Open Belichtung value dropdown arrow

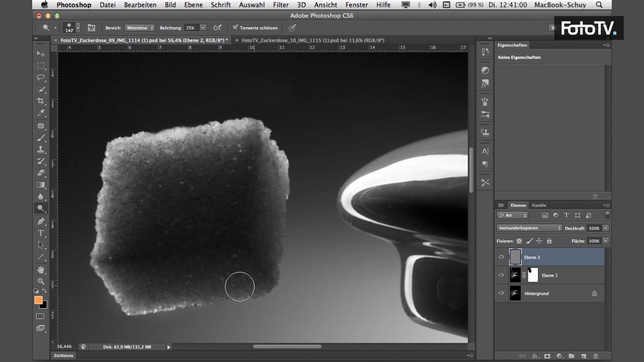(203, 28)
